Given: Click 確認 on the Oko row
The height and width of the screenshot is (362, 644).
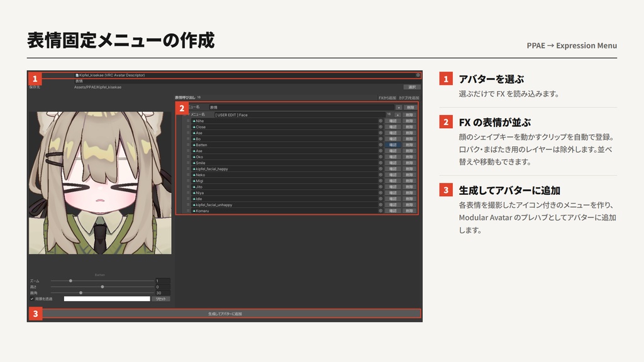Looking at the screenshot, I should [393, 156].
